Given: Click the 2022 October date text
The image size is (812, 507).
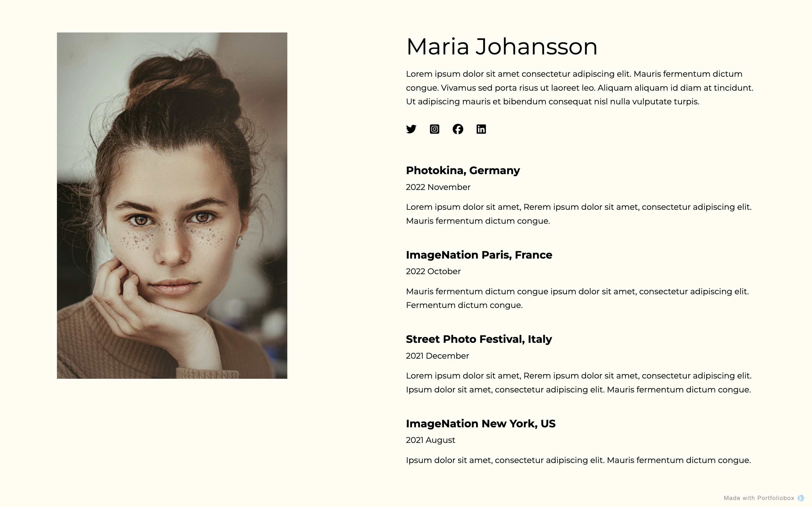Looking at the screenshot, I should coord(433,271).
